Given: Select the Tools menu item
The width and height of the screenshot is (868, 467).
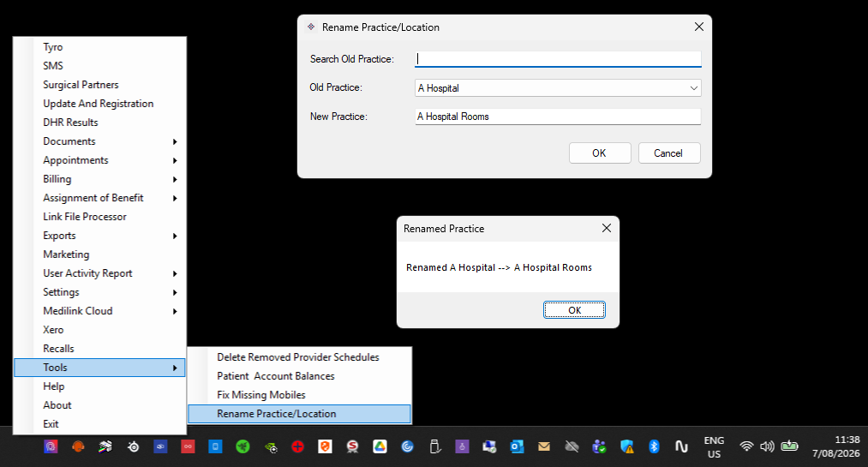Looking at the screenshot, I should pos(99,368).
